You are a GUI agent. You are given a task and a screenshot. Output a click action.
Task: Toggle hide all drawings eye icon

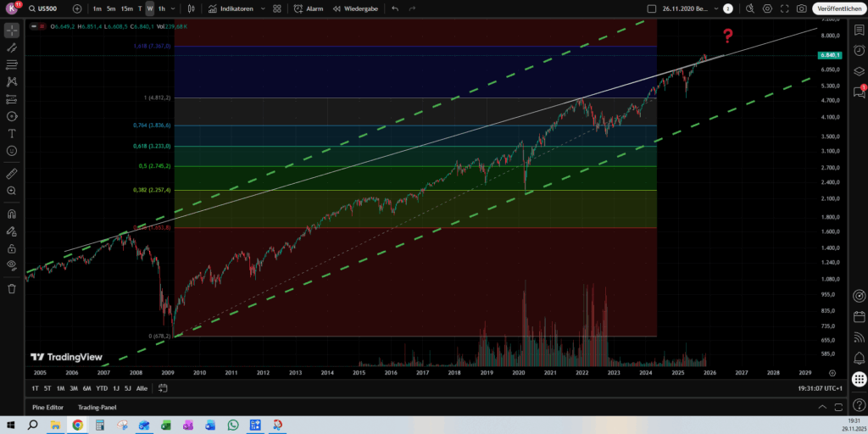click(x=12, y=264)
